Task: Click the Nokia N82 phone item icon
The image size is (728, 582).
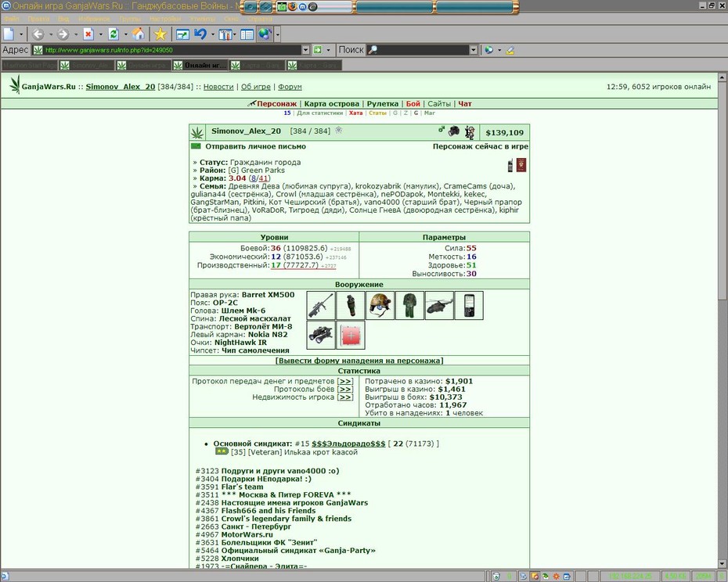Action: [469, 305]
